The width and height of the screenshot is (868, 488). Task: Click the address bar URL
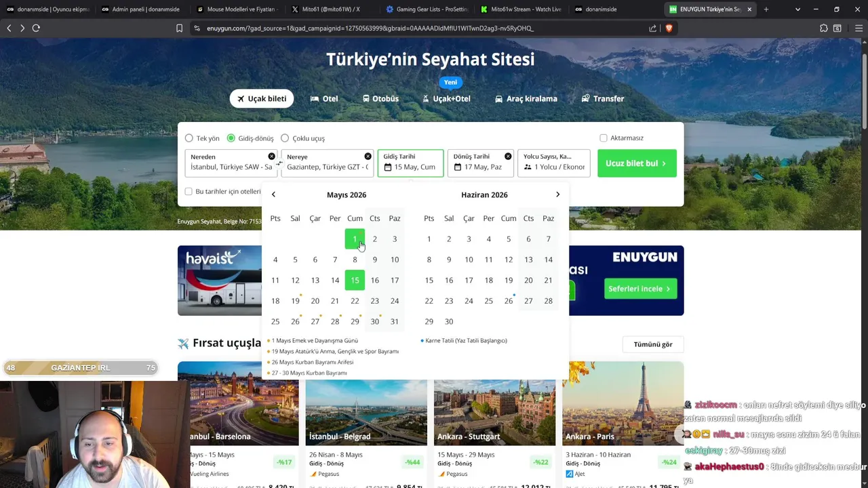tap(370, 28)
